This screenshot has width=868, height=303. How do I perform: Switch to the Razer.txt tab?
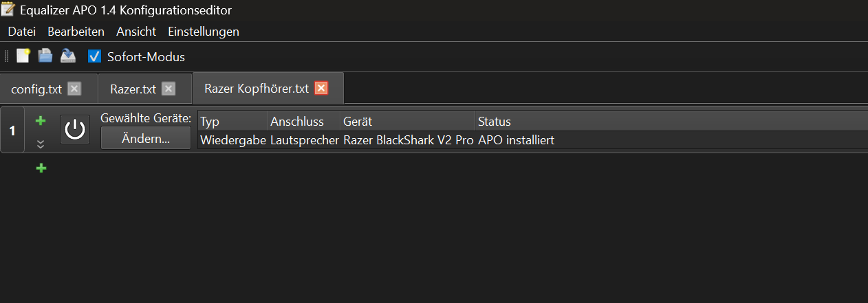[x=133, y=89]
